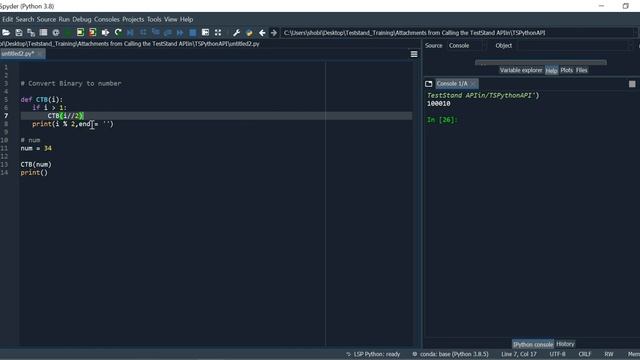
Task: Click the RW permission status entry
Action: click(x=609, y=354)
